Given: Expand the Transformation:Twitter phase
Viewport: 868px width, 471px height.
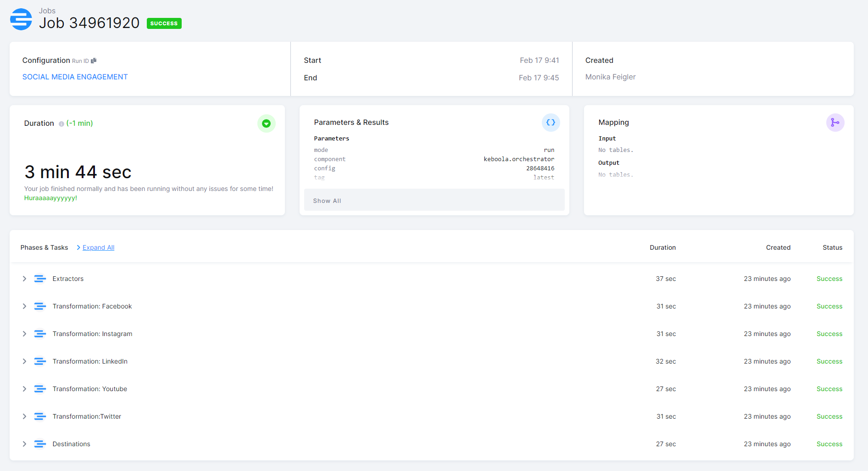Looking at the screenshot, I should point(24,416).
